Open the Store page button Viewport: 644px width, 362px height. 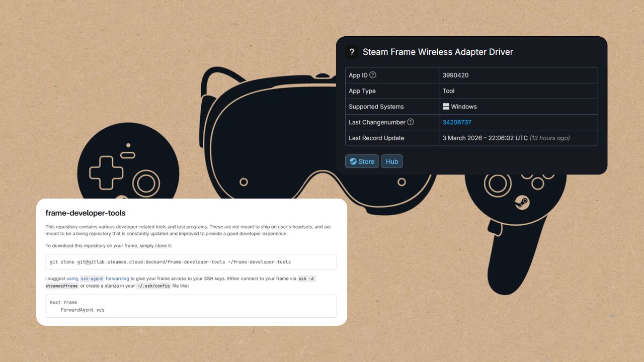tap(362, 161)
